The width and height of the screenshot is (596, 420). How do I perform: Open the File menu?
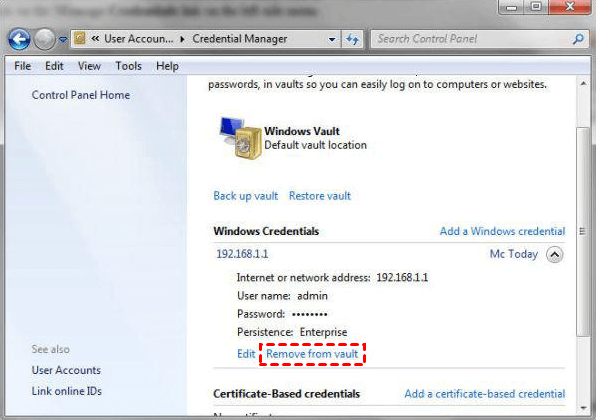click(x=22, y=66)
